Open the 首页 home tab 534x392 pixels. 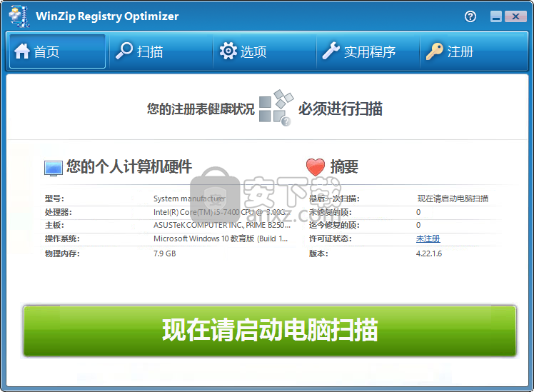(x=57, y=51)
